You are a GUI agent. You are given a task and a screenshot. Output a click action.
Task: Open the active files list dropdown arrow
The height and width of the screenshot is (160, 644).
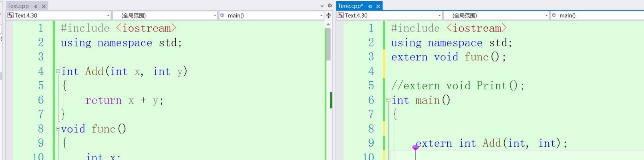pyautogui.click(x=322, y=6)
